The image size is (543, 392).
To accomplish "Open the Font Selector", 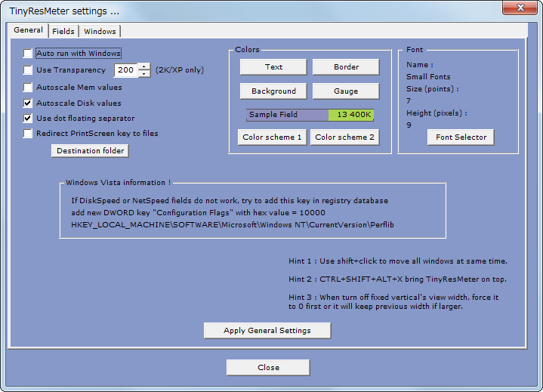I will [x=461, y=137].
